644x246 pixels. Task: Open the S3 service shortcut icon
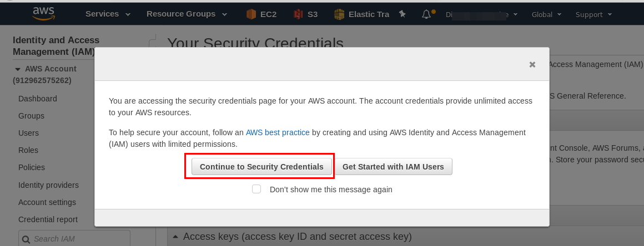(298, 14)
